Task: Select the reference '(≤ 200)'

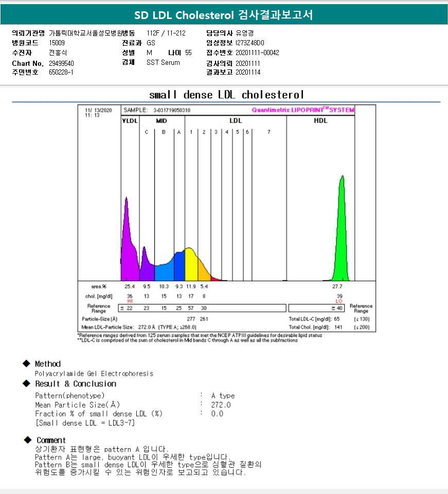Action: click(362, 327)
